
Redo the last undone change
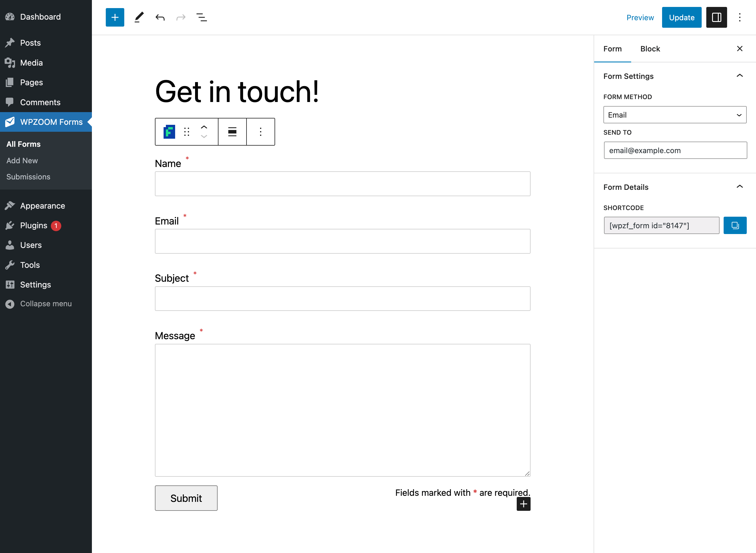click(181, 17)
